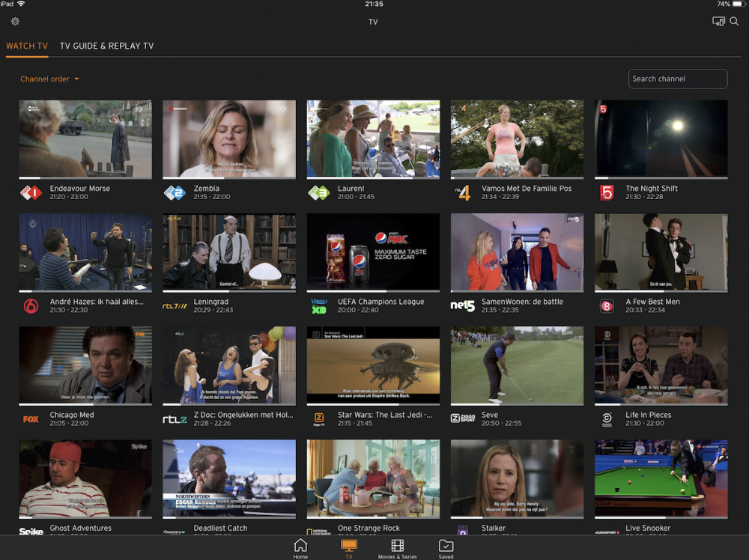
Task: Tap the Spike channel logo
Action: pos(31,531)
